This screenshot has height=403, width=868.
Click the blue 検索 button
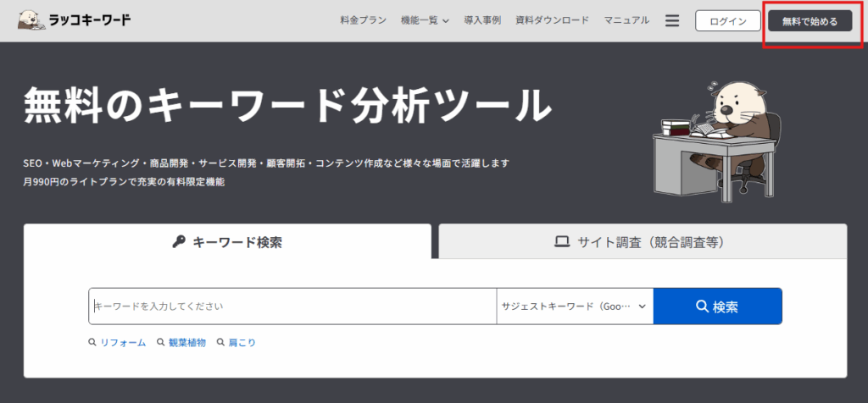click(717, 306)
